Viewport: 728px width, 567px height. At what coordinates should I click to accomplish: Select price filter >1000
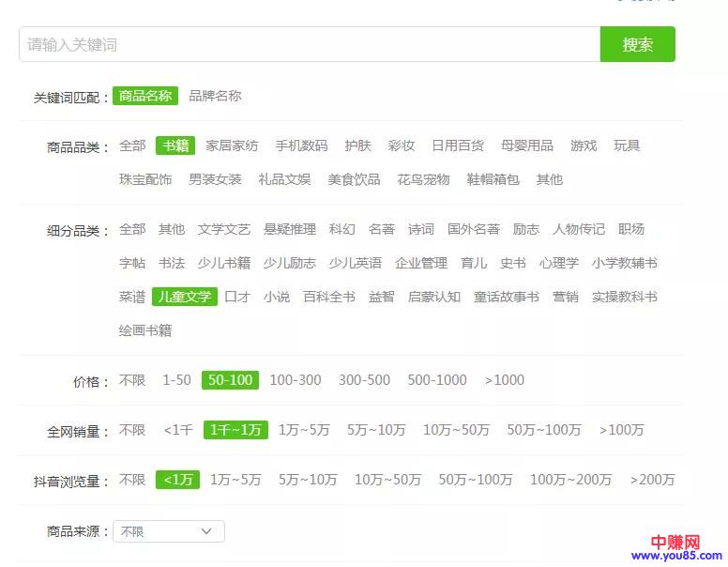click(504, 380)
